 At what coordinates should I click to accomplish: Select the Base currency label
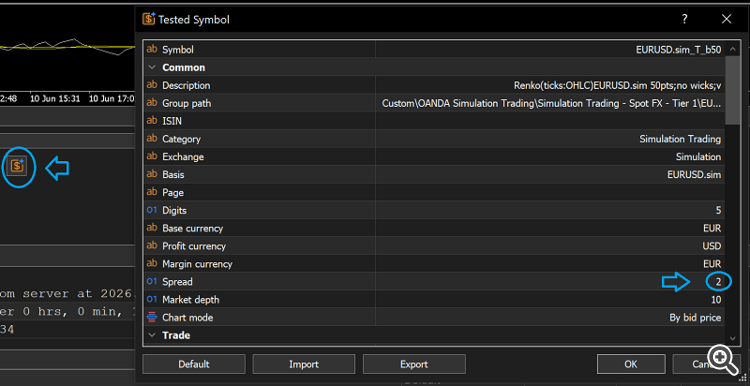(192, 228)
